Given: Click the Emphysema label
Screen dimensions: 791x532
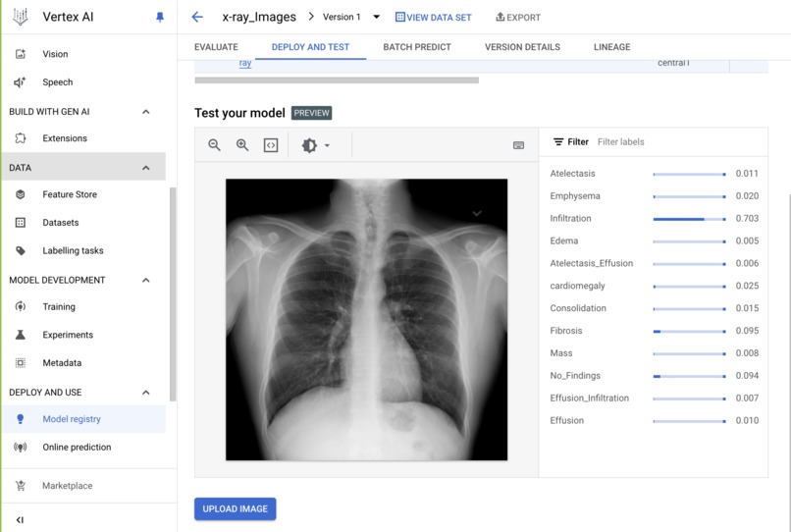Looking at the screenshot, I should [575, 196].
